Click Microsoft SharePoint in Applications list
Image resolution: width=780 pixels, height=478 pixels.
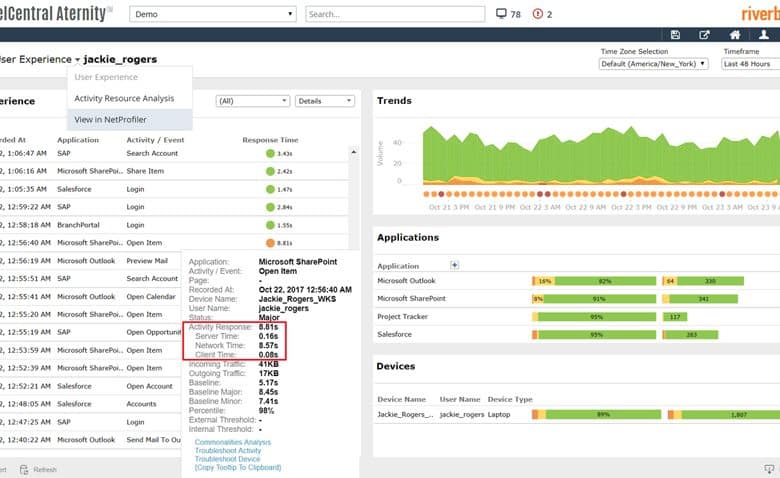coord(411,298)
